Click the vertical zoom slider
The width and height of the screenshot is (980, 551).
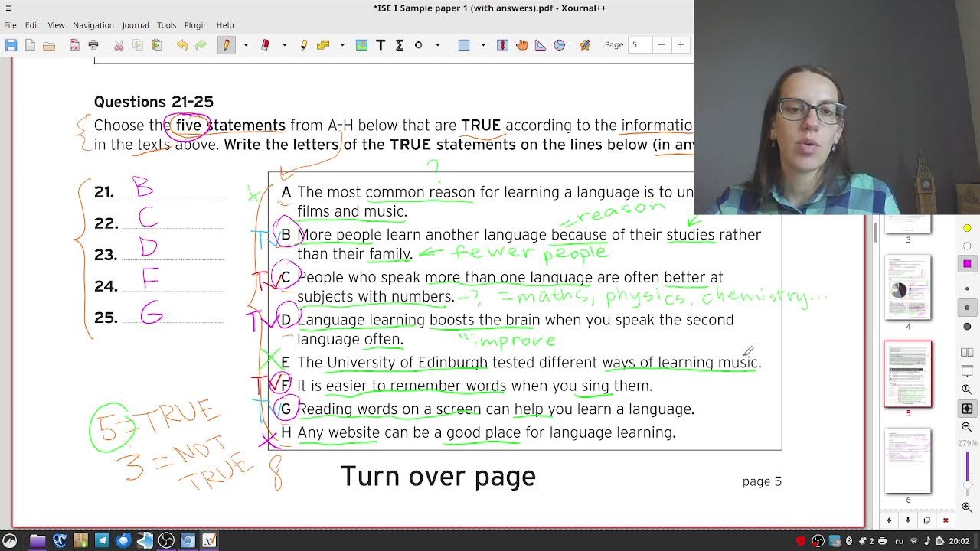[x=967, y=472]
